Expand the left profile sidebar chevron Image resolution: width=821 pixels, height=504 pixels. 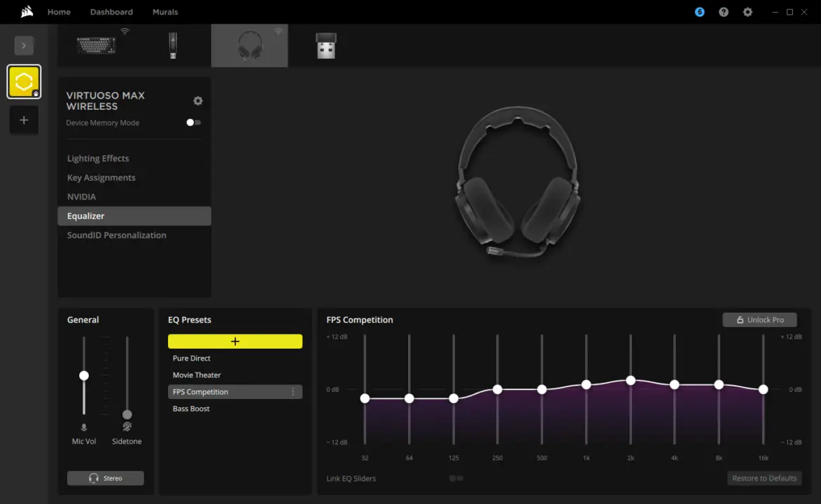point(24,45)
